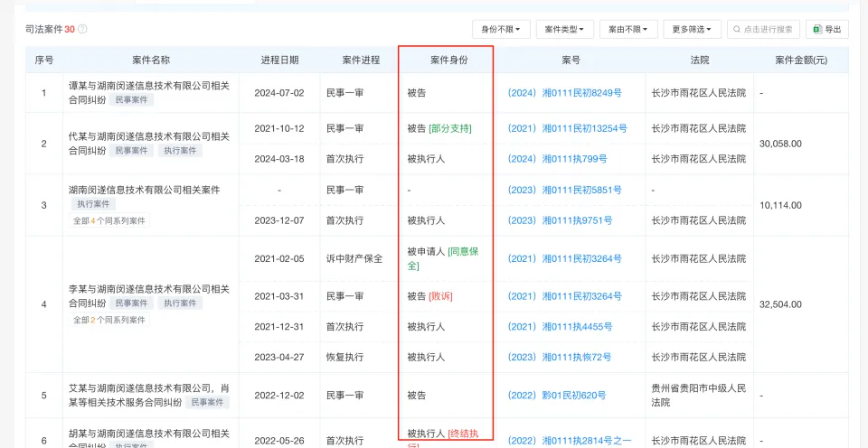Image resolution: width=868 pixels, height=448 pixels.
Task: Click the amount 10,114.00
Action: 780,205
